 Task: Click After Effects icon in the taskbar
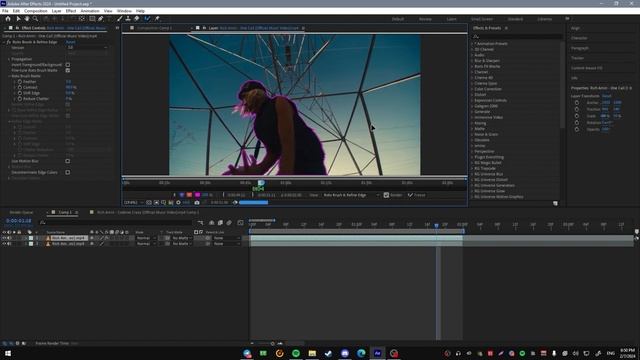coord(378,353)
